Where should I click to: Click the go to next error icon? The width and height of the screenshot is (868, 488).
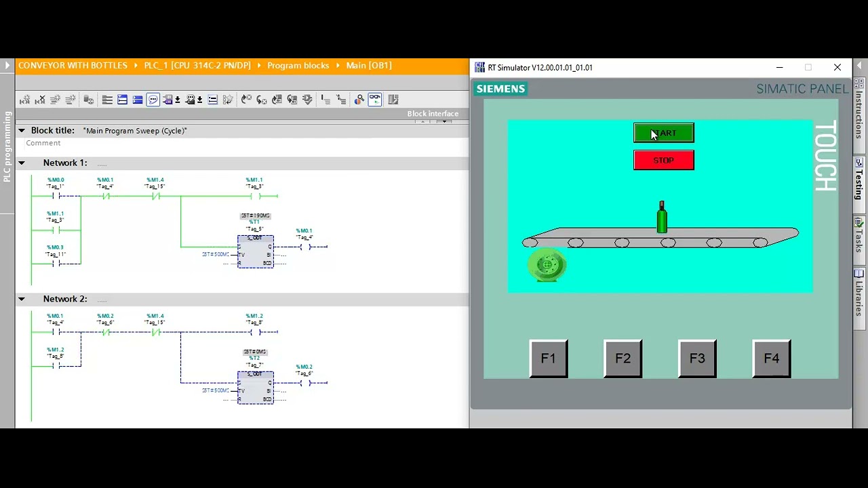click(x=246, y=100)
